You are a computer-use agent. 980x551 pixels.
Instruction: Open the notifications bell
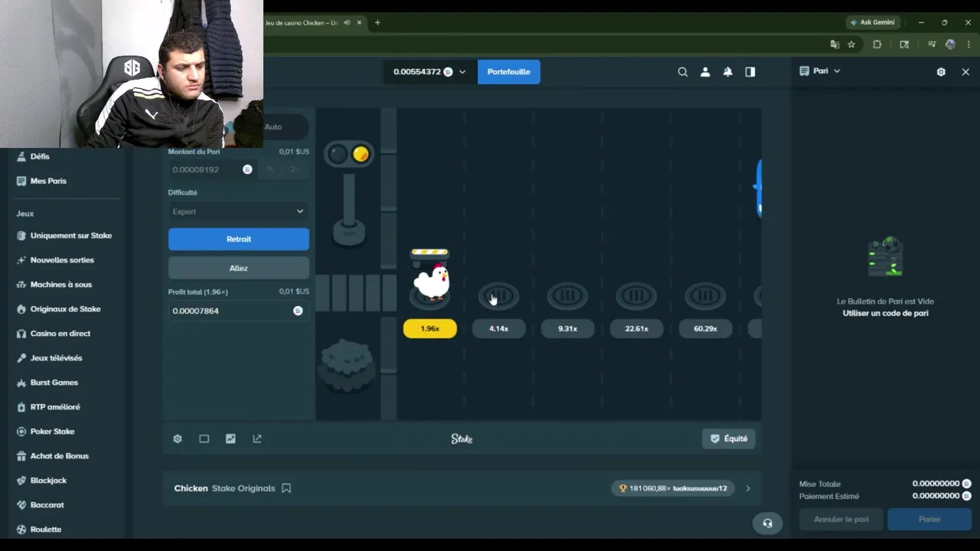point(727,72)
